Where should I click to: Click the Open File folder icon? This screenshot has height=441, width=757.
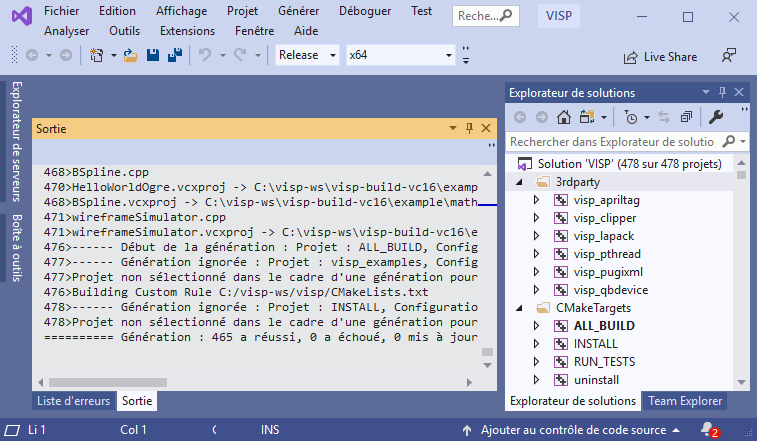[130, 56]
